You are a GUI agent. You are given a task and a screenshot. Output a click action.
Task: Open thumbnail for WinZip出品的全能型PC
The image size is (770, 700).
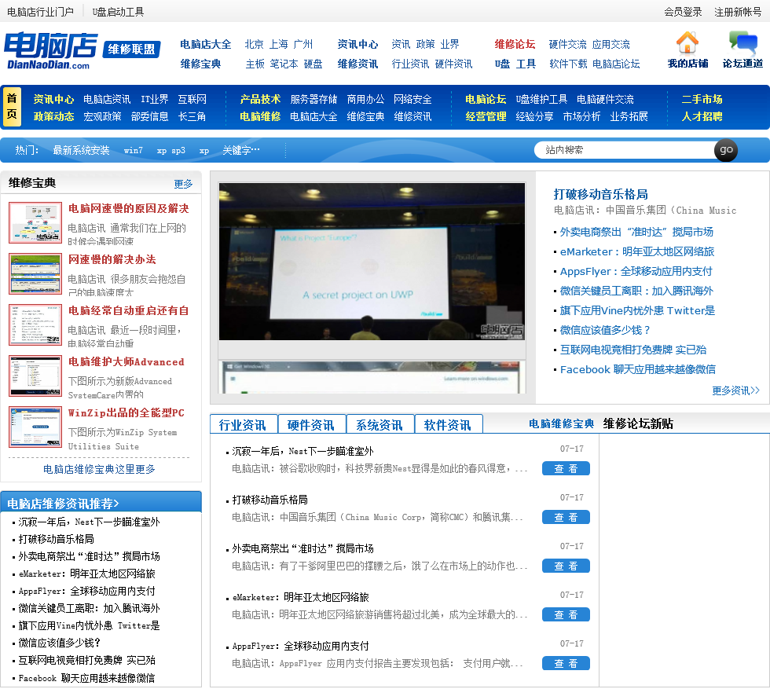[35, 427]
